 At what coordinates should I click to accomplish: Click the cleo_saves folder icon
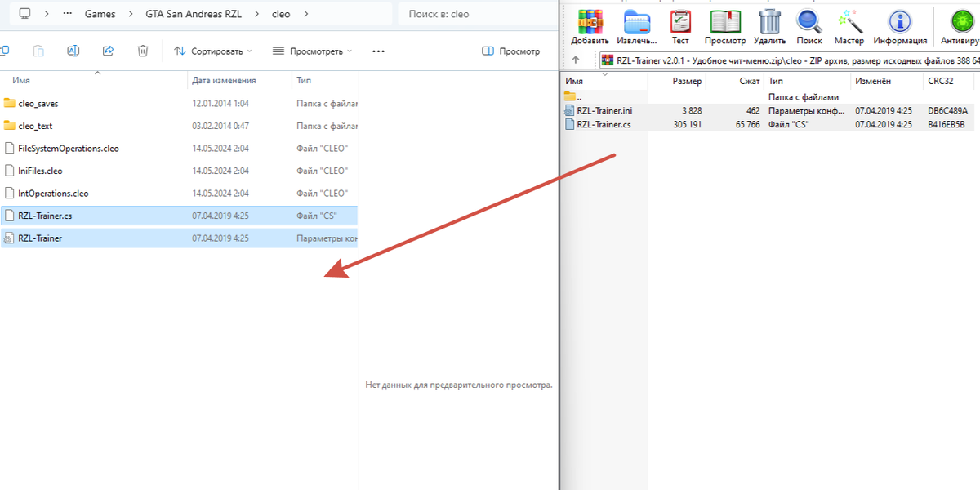point(10,103)
